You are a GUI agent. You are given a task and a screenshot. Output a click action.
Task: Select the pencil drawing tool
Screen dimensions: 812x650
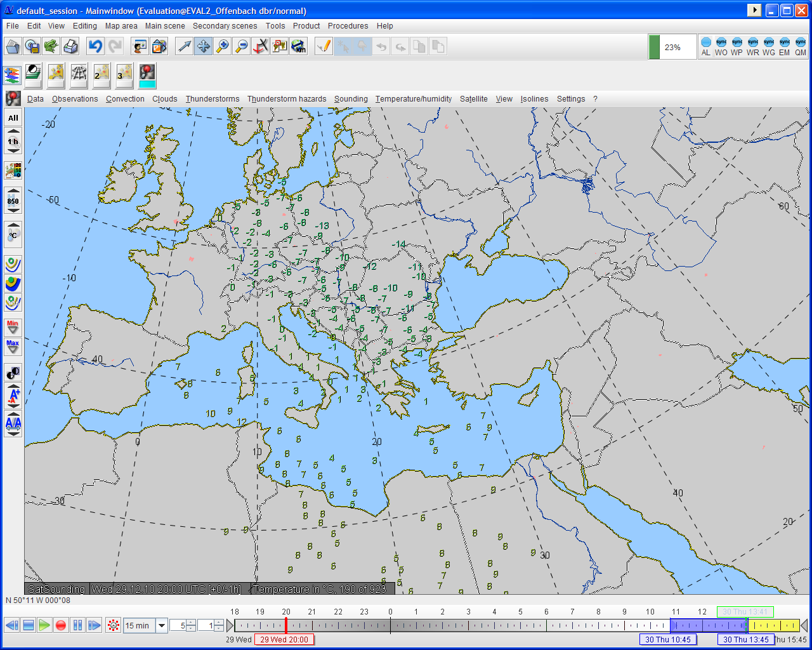pyautogui.click(x=324, y=46)
